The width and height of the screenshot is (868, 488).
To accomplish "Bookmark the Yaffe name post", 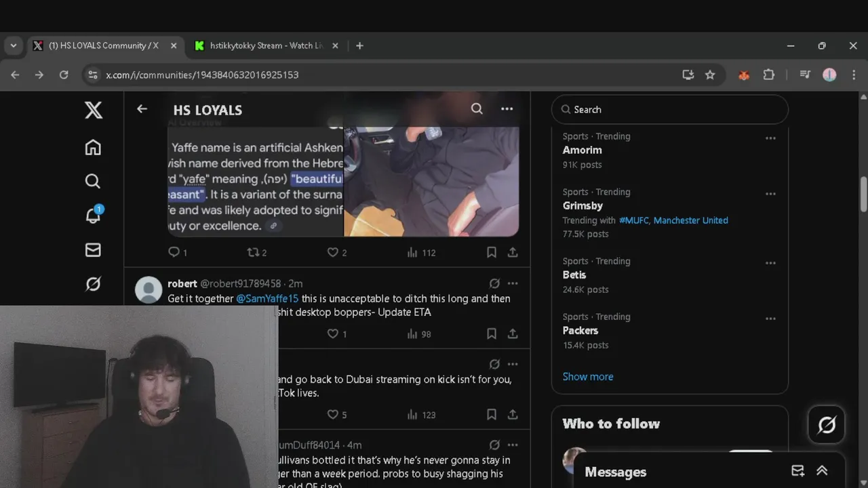I will (492, 252).
